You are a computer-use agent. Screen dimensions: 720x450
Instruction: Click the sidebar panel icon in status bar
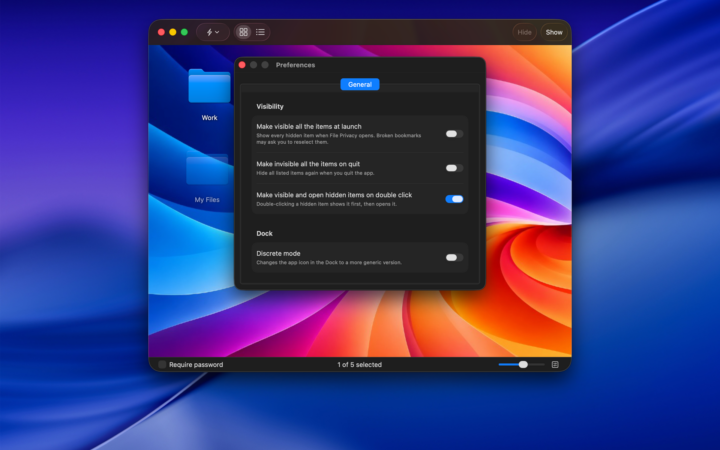point(555,365)
